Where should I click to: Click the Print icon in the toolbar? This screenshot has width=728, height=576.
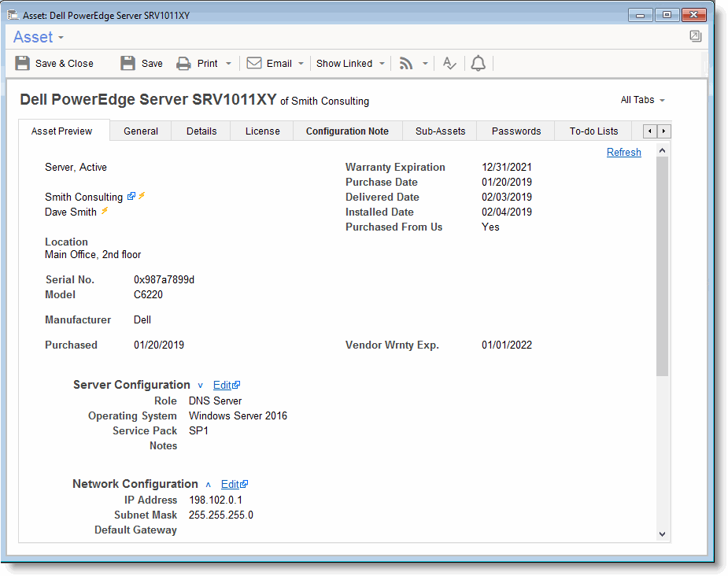[x=183, y=64]
